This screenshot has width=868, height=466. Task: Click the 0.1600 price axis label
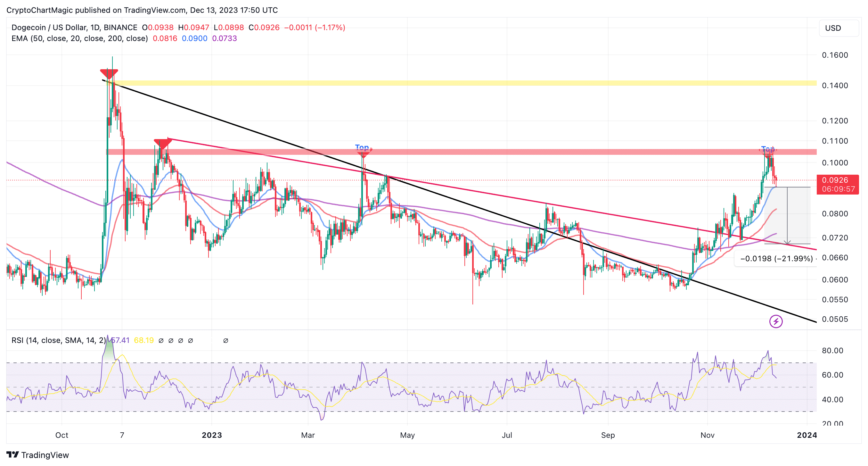coord(835,55)
